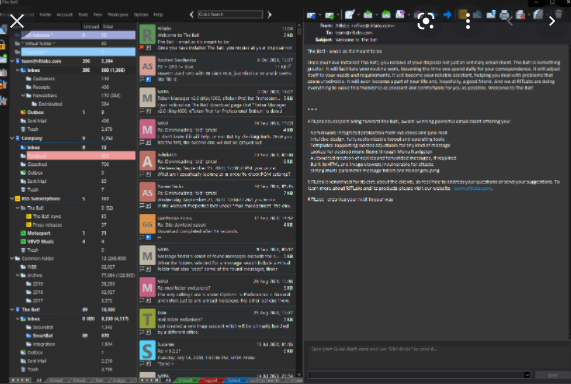Viewport: 571px width, 384px height.
Task: Click the Get New Mail toolbar icon
Action: click(311, 15)
